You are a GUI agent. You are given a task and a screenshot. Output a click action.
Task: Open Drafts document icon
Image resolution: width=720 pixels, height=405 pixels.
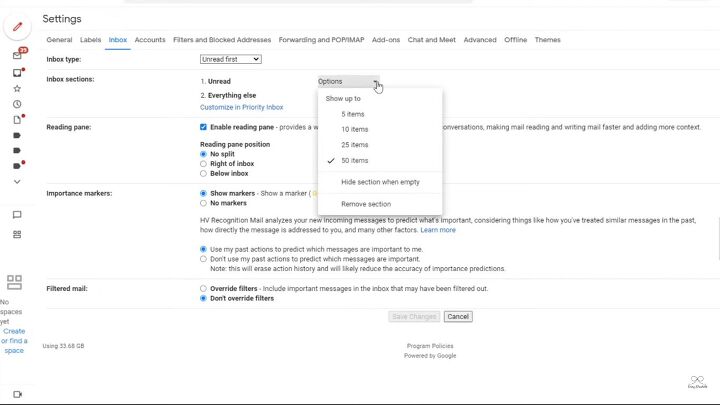coord(17,119)
